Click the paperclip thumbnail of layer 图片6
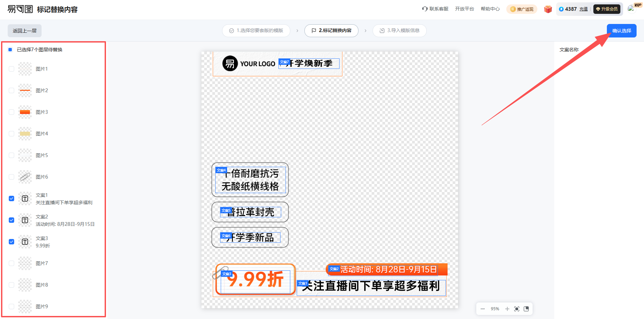 (x=25, y=177)
